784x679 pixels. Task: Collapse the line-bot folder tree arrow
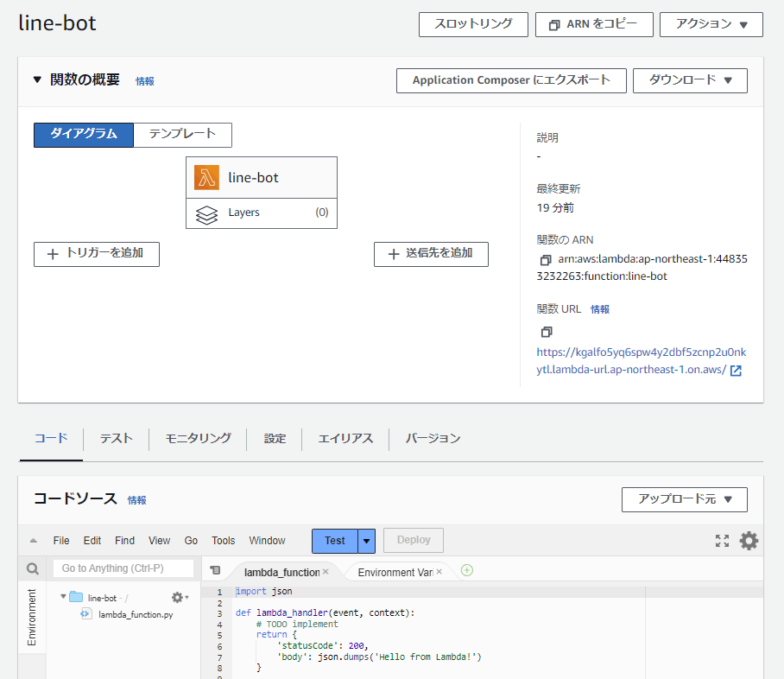(63, 596)
